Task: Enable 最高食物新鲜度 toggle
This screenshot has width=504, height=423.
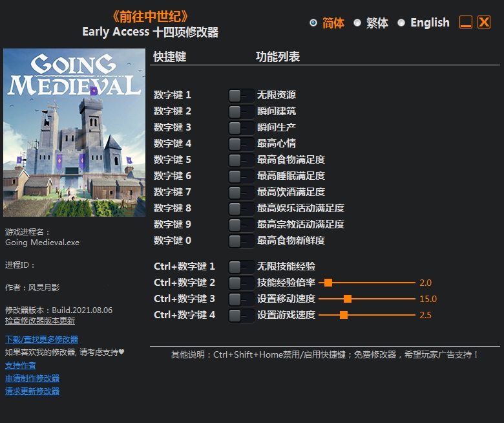Action: 240,241
